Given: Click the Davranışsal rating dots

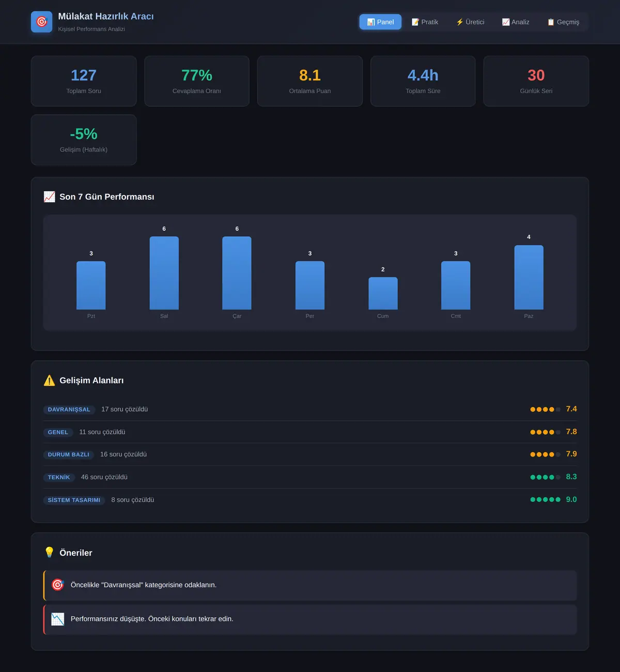Looking at the screenshot, I should (545, 409).
